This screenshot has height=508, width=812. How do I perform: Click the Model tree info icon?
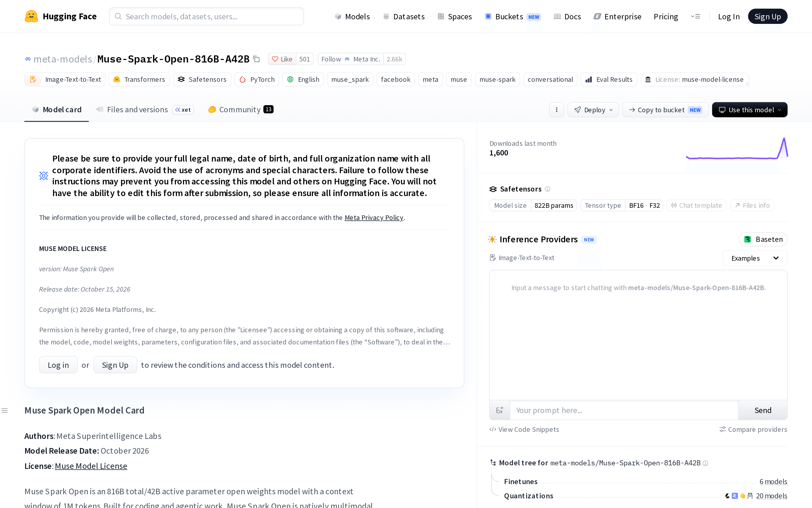(706, 463)
